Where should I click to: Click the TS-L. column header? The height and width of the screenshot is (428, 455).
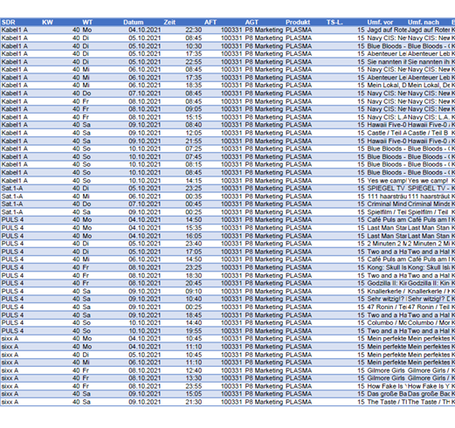pos(334,22)
